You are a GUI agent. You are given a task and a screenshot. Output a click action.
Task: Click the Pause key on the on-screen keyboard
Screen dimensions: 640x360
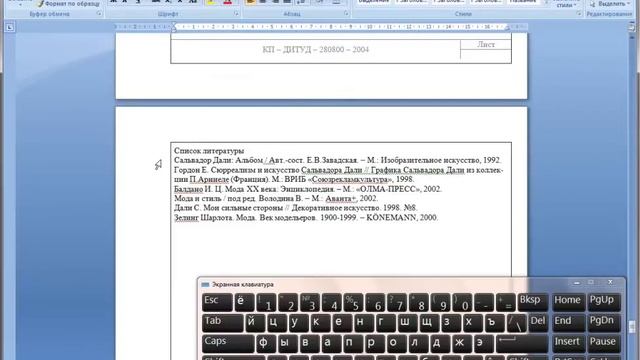click(604, 343)
